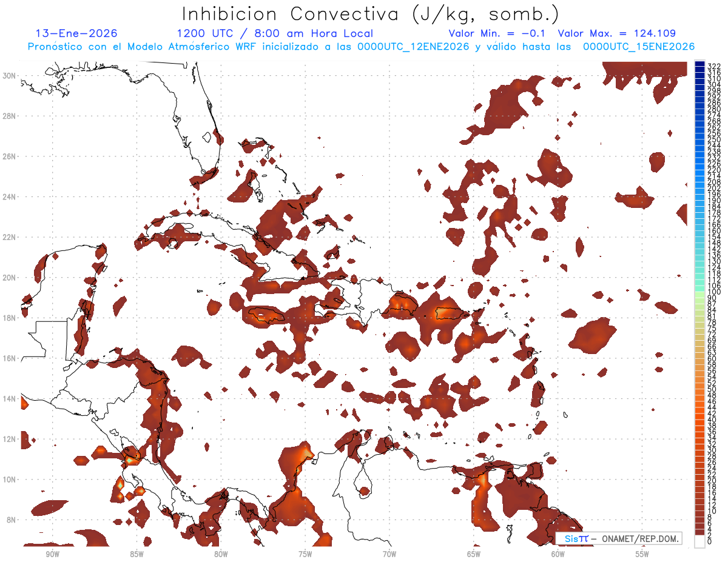
Task: Click the 16N latitude label
Action: point(9,358)
